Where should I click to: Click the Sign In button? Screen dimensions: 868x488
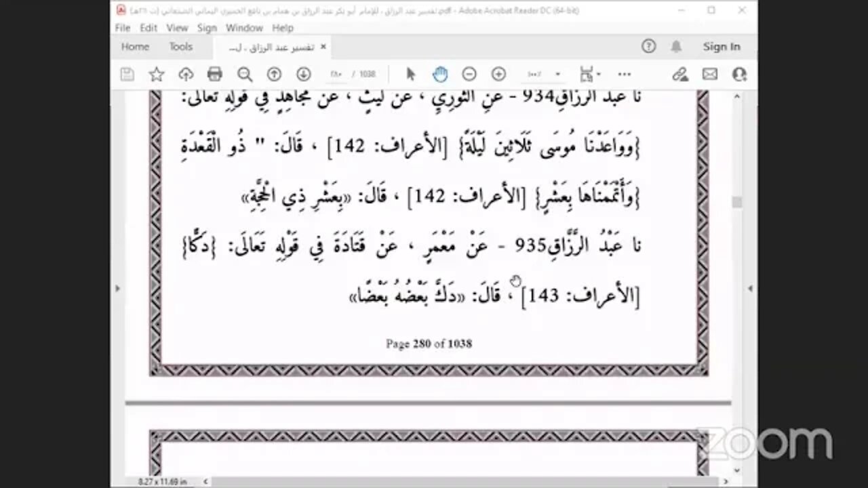[x=722, y=47]
